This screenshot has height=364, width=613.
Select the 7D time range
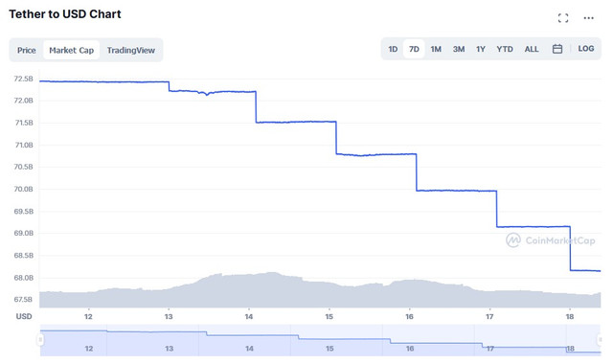click(414, 49)
